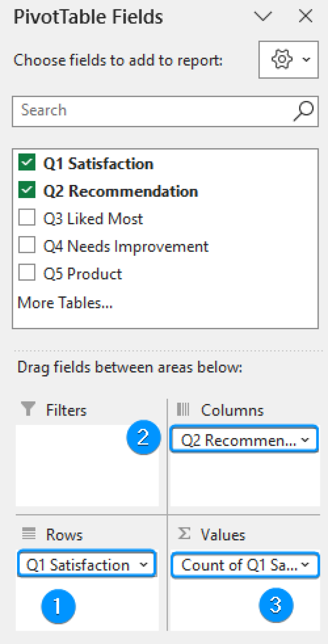328x644 pixels.
Task: Tick the Q5 Product checkbox
Action: (x=27, y=273)
